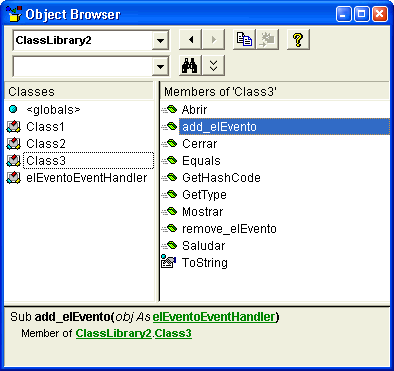The height and width of the screenshot is (371, 394).
Task: Click the View Definition toolbar icon
Action: (x=267, y=40)
